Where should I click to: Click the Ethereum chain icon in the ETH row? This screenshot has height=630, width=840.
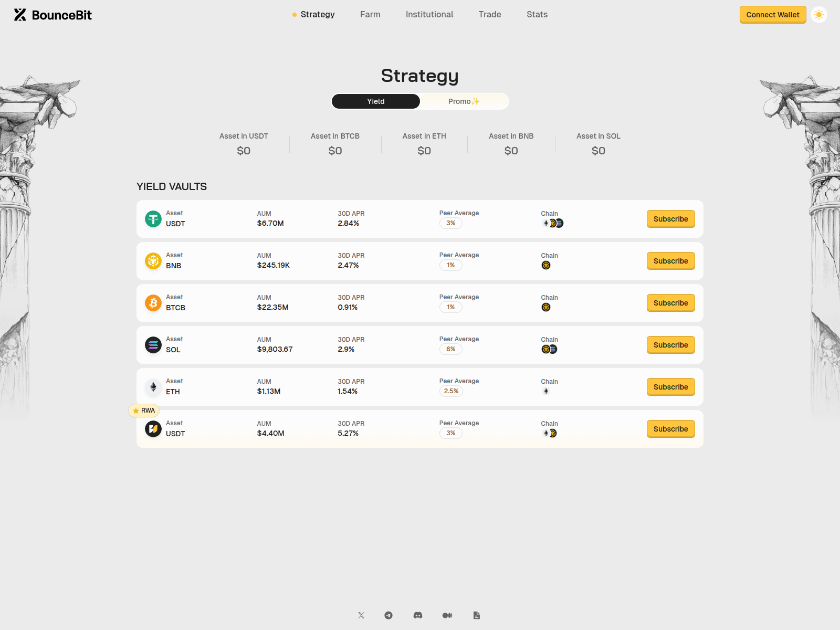pyautogui.click(x=546, y=391)
